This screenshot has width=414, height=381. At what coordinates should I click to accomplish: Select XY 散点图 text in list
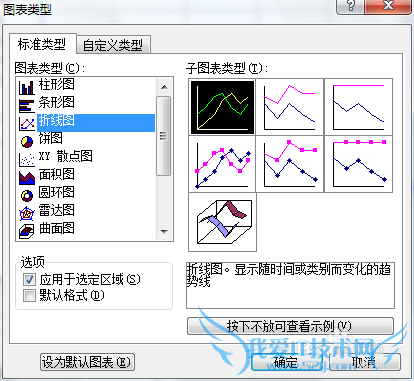pos(66,156)
